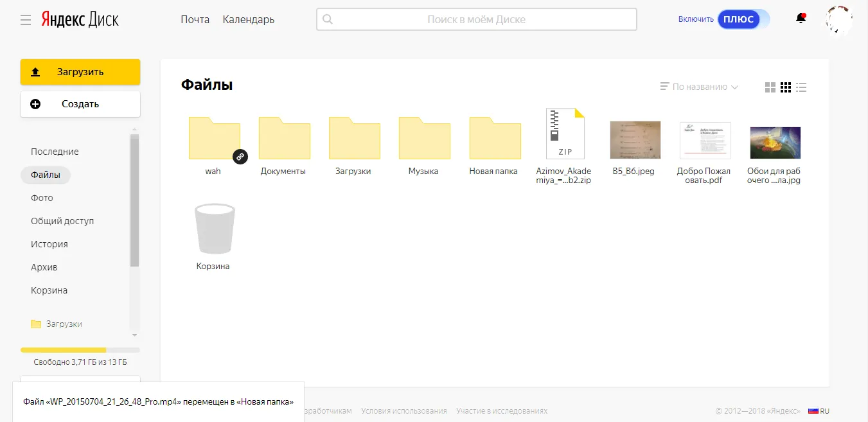Select Фото in the sidebar
The width and height of the screenshot is (868, 422).
click(x=42, y=198)
